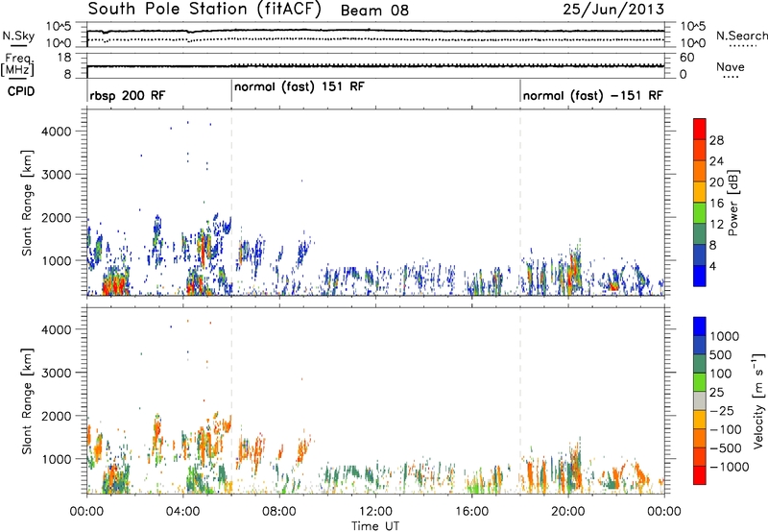
Task: Click the 'Slant Range [km]' label of velocity panel
Action: tap(27, 400)
